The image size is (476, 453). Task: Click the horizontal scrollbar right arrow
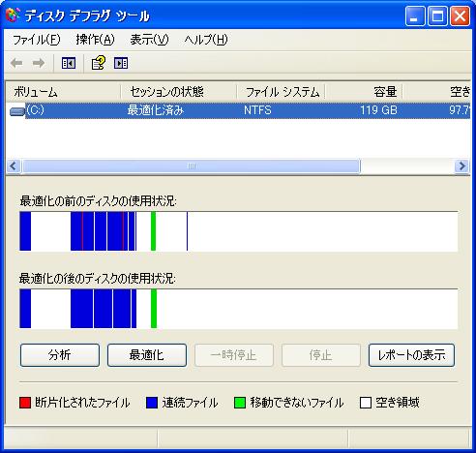(x=461, y=166)
